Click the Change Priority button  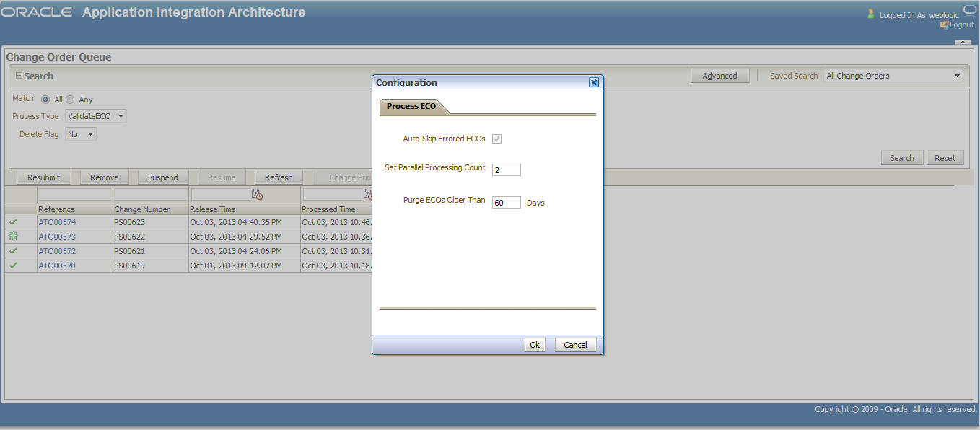pos(342,177)
